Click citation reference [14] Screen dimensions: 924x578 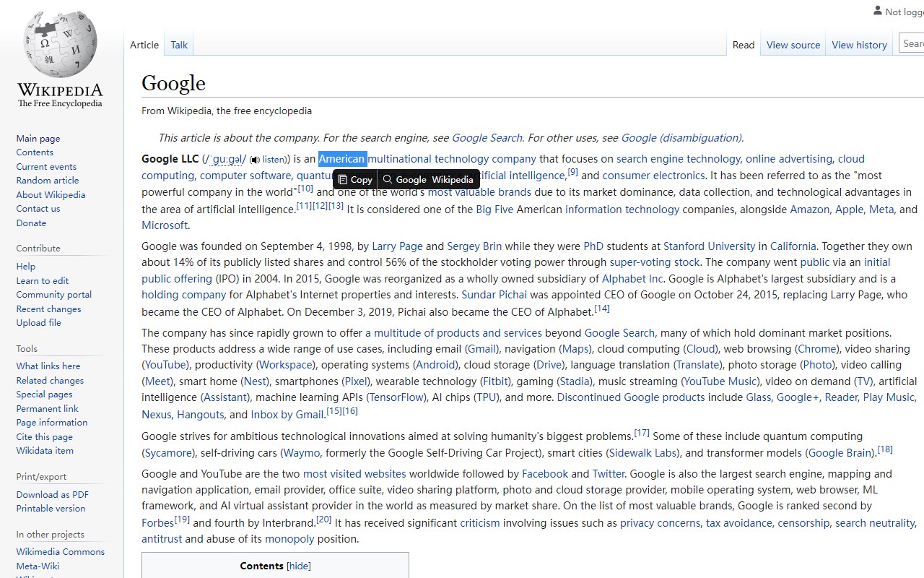[601, 309]
